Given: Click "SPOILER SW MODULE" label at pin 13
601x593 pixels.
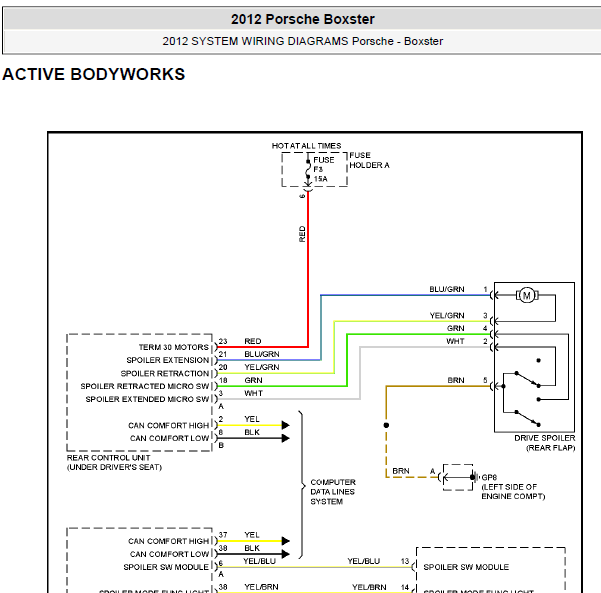Looking at the screenshot, I should click(x=466, y=567).
